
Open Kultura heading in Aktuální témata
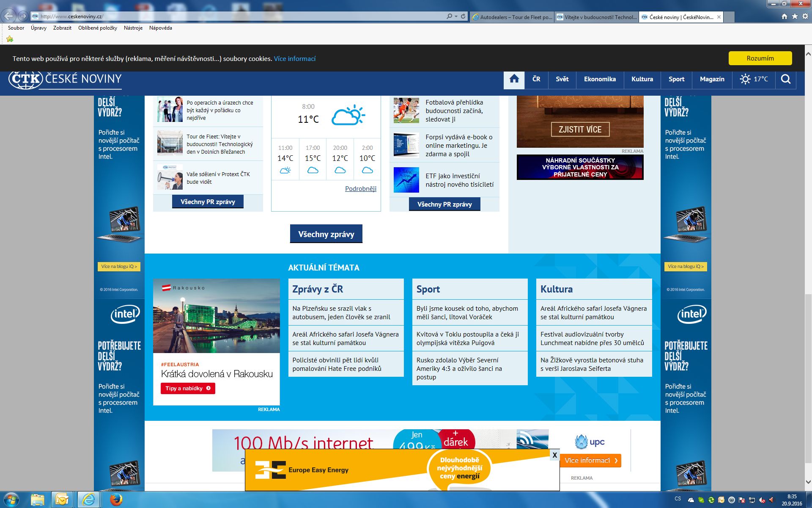click(x=557, y=289)
